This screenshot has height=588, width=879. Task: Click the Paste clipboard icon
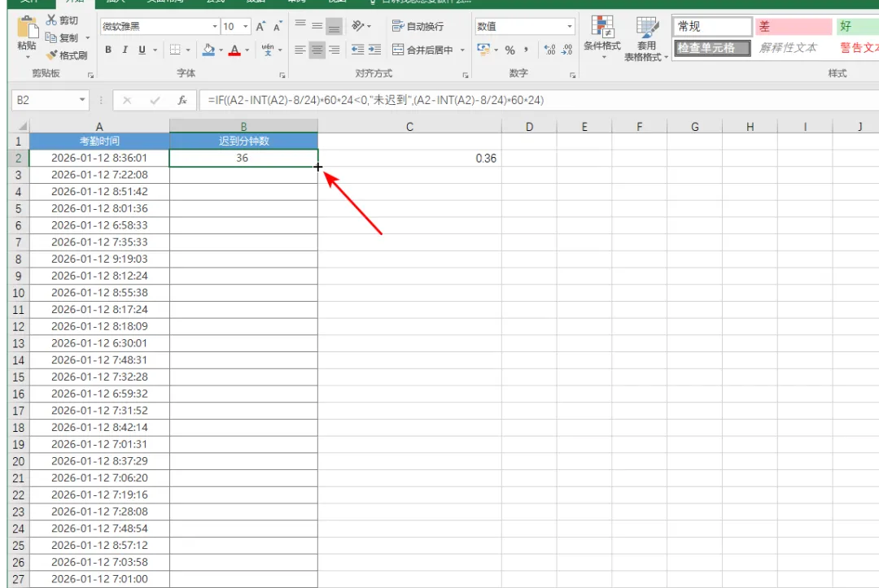pos(27,27)
